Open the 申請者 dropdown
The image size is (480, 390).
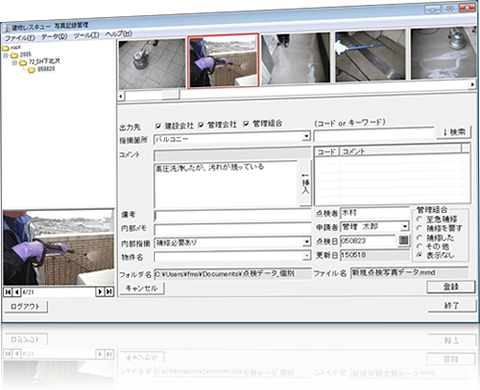coord(405,226)
